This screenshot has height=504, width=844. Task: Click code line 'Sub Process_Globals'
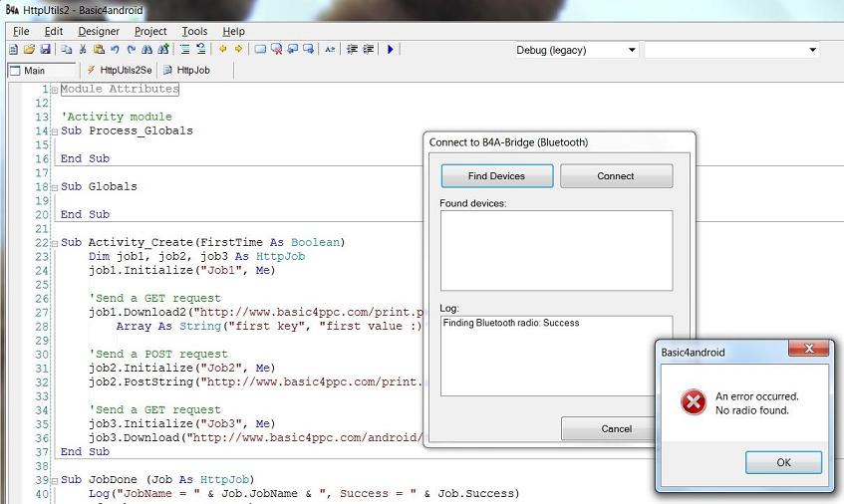(x=127, y=130)
